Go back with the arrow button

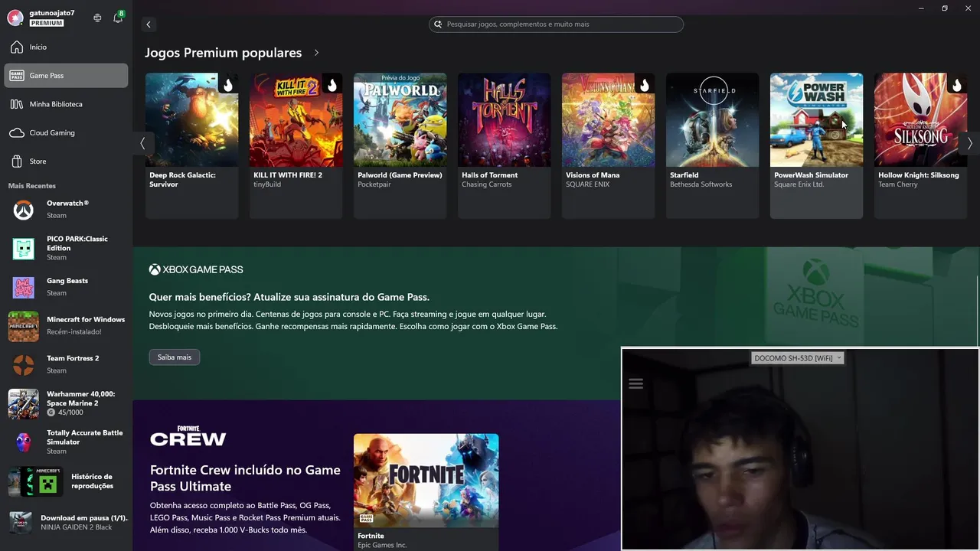[149, 24]
